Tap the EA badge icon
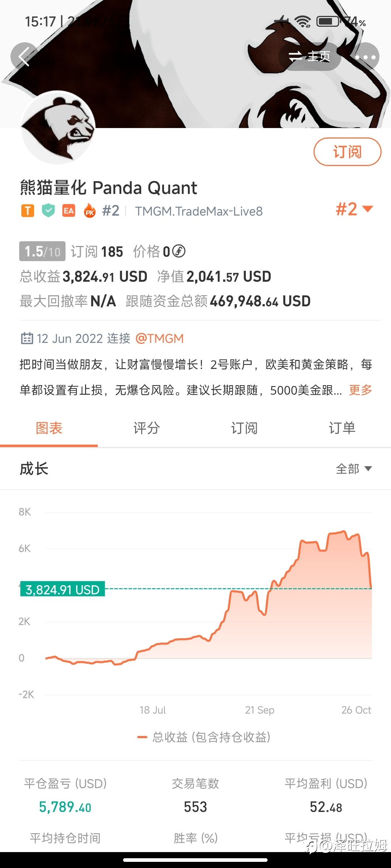Viewport: 391px width, 868px height. pos(69,210)
